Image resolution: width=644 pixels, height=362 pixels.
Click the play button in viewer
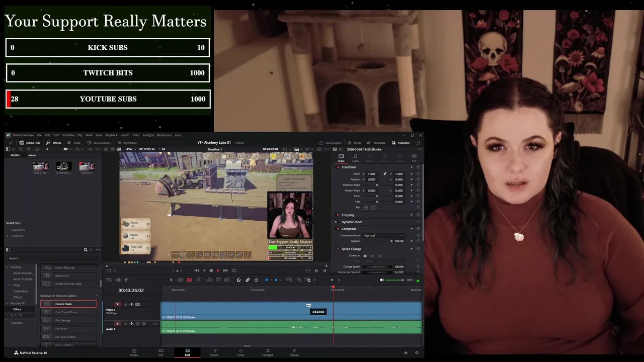click(x=218, y=270)
